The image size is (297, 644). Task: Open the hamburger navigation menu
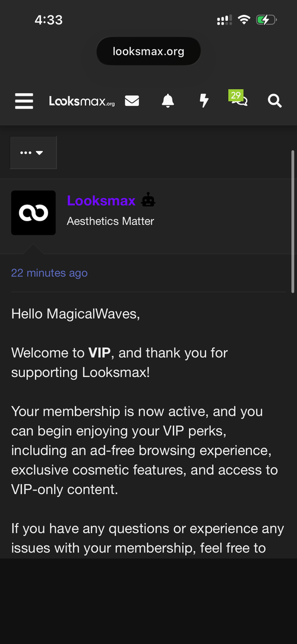click(x=24, y=100)
